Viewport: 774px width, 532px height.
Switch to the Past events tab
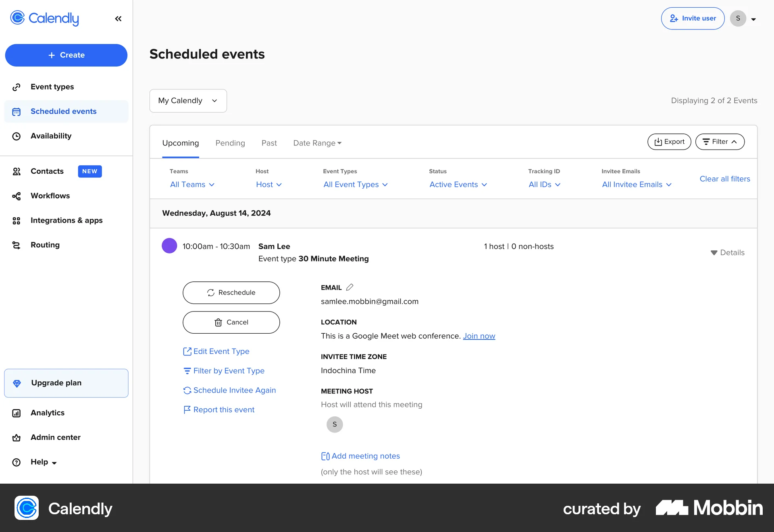269,143
